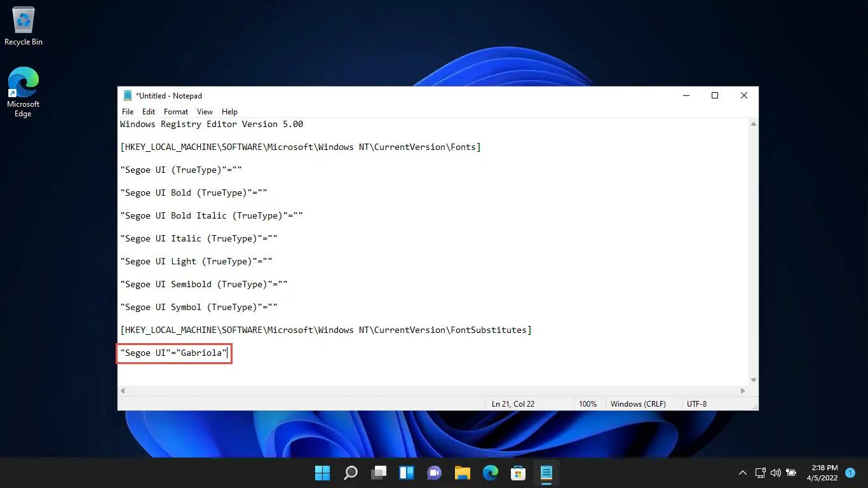The height and width of the screenshot is (488, 868).
Task: Click the line ending in CurrentVersion\Fonts]
Action: (301, 147)
